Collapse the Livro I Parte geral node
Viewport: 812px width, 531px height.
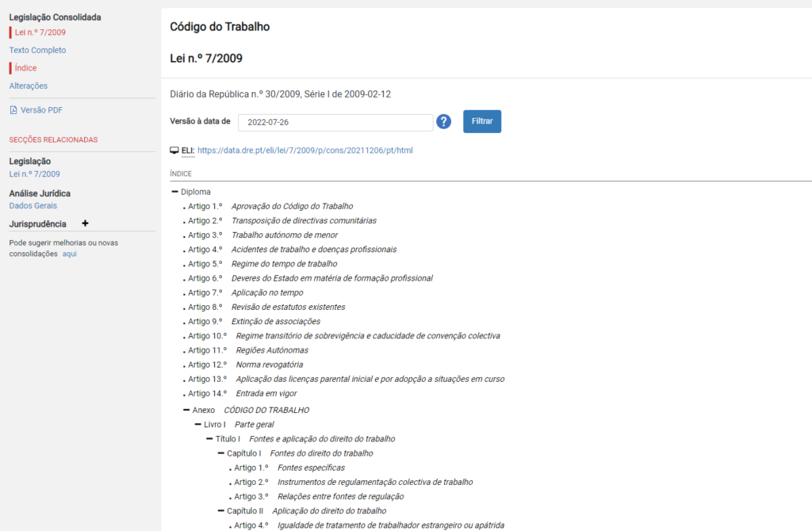click(198, 424)
